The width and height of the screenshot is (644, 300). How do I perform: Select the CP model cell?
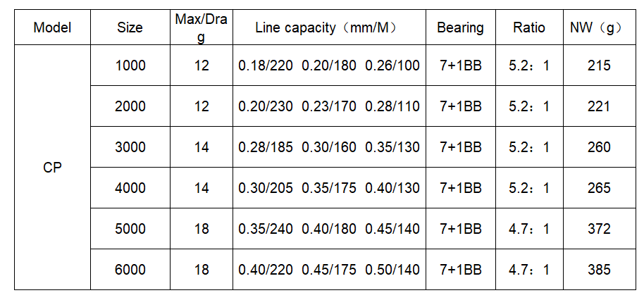click(52, 168)
